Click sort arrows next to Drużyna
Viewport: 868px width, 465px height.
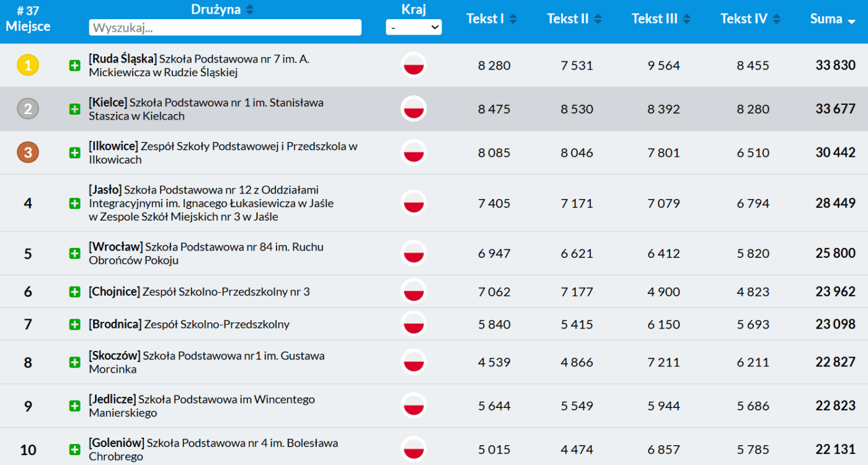click(249, 9)
